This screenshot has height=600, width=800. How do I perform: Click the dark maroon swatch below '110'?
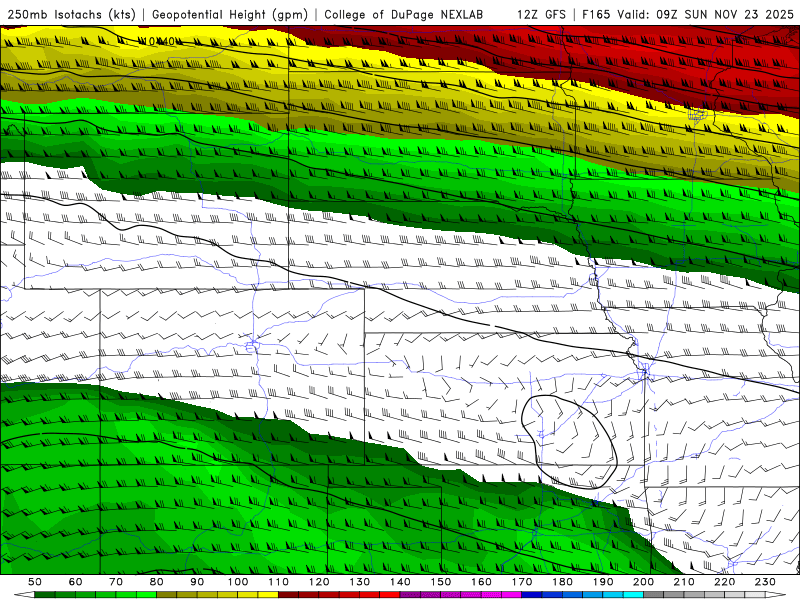289,595
